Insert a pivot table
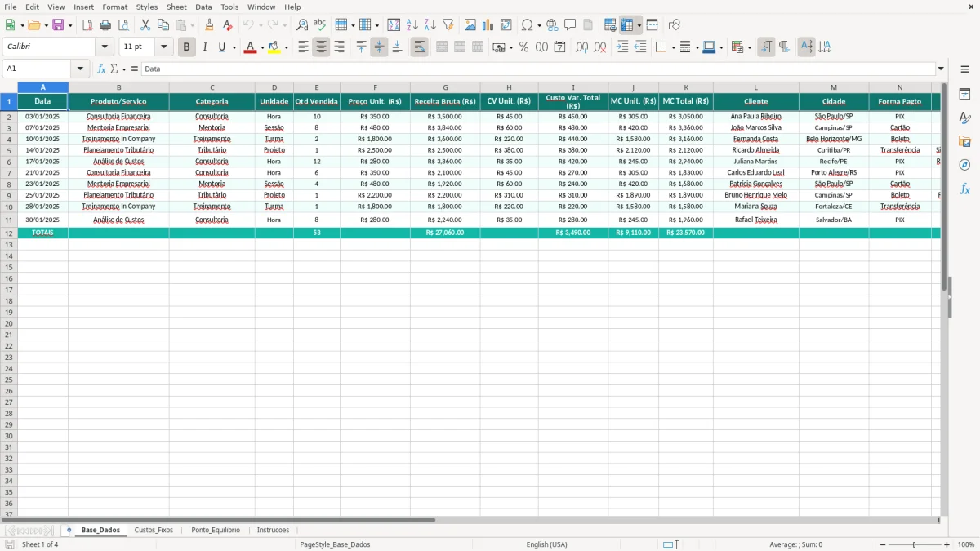 506,25
